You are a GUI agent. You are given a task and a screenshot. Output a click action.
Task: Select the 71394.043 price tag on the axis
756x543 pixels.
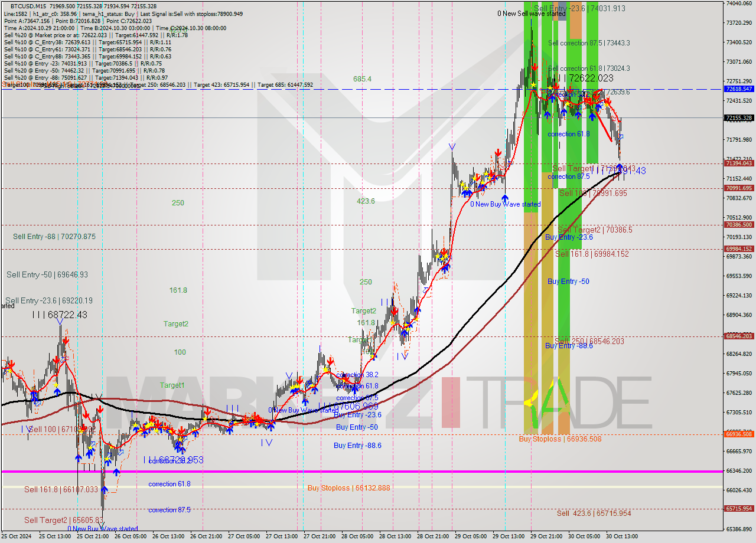tap(738, 163)
